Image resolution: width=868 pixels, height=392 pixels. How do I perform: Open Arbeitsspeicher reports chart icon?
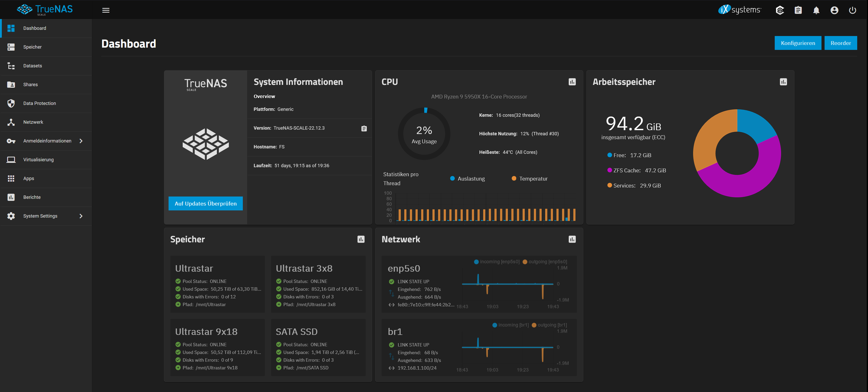click(x=783, y=82)
